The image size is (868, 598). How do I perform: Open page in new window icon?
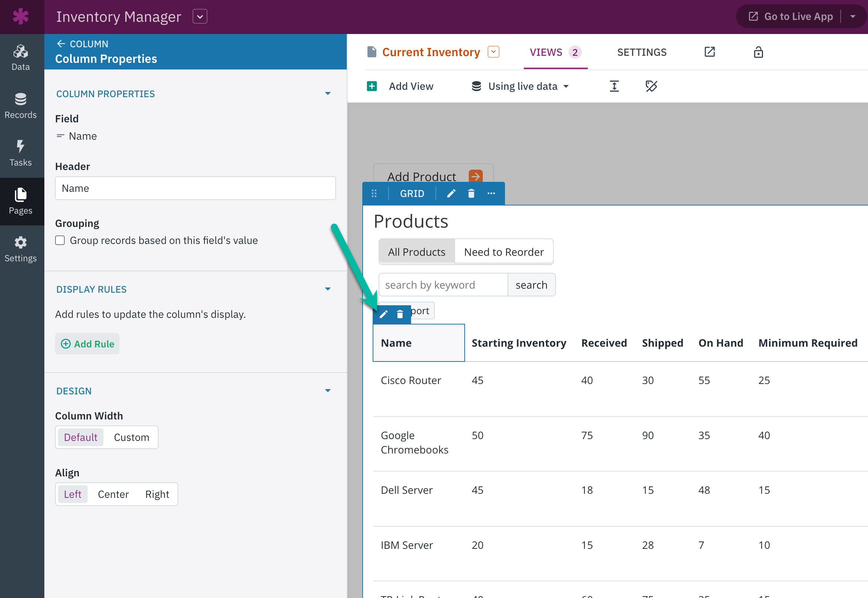click(x=709, y=52)
